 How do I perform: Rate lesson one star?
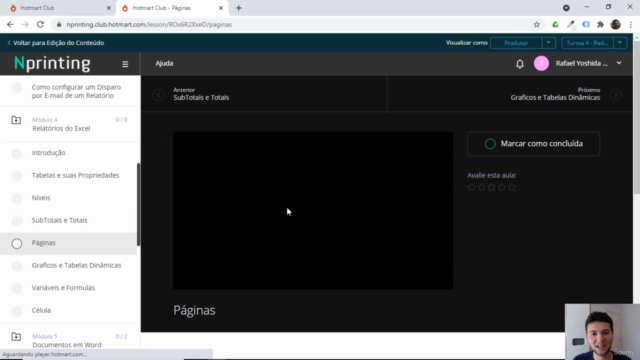tap(471, 187)
